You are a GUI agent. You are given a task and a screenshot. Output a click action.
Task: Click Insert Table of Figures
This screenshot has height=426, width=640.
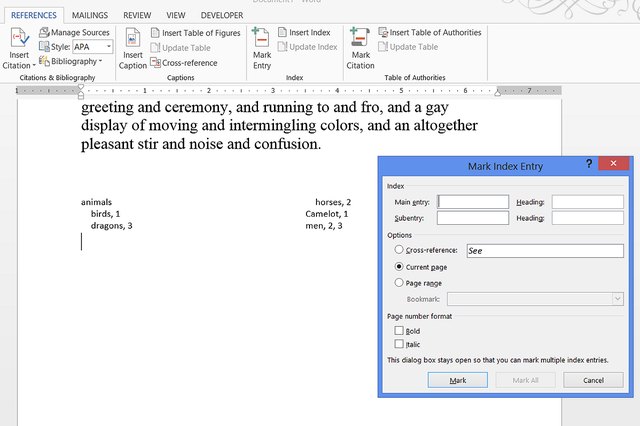[196, 33]
